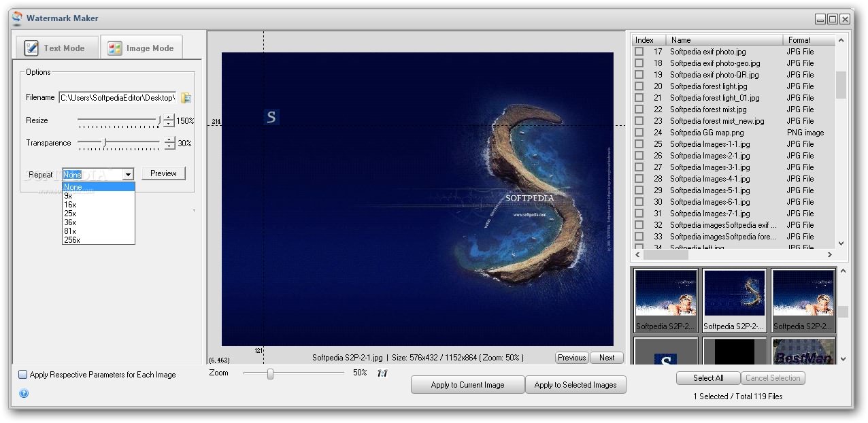Click the browse folder icon next to Filename
Viewport: 868px width, 423px height.
click(x=186, y=98)
